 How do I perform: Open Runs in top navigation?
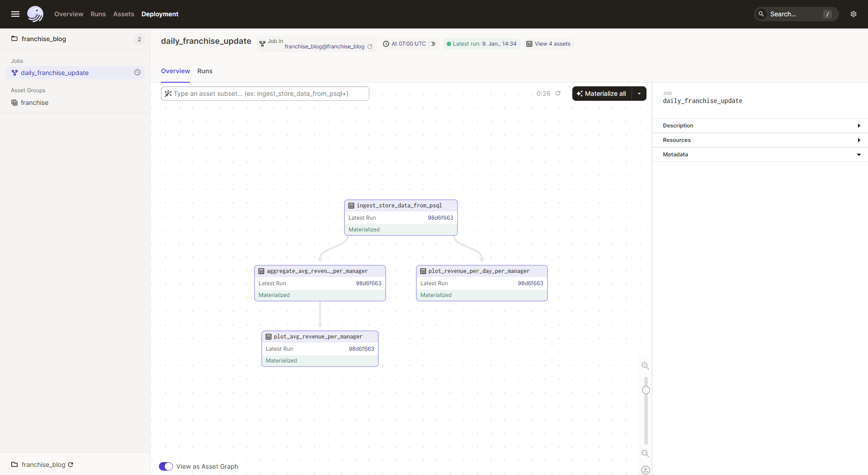98,14
